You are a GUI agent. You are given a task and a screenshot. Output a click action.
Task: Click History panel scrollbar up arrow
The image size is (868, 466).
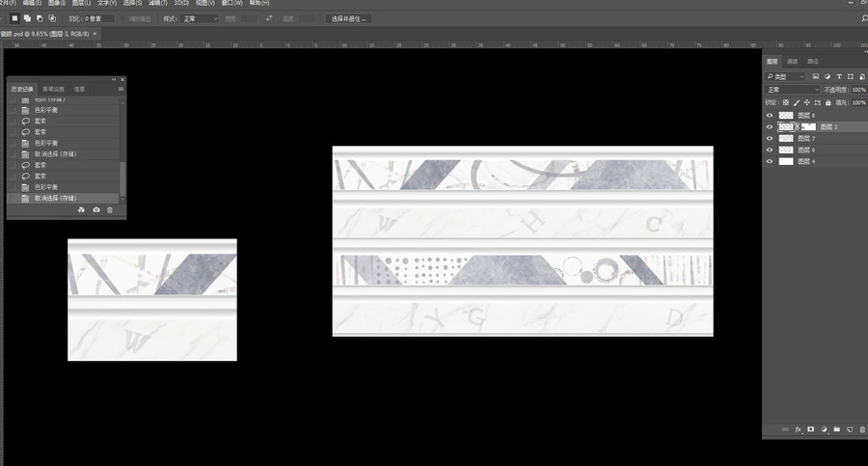point(122,103)
